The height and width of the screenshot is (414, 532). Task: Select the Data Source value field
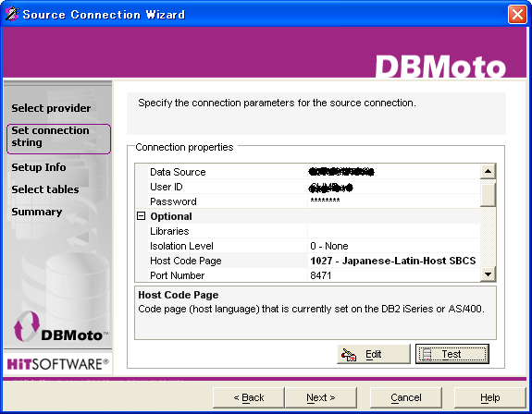click(393, 172)
